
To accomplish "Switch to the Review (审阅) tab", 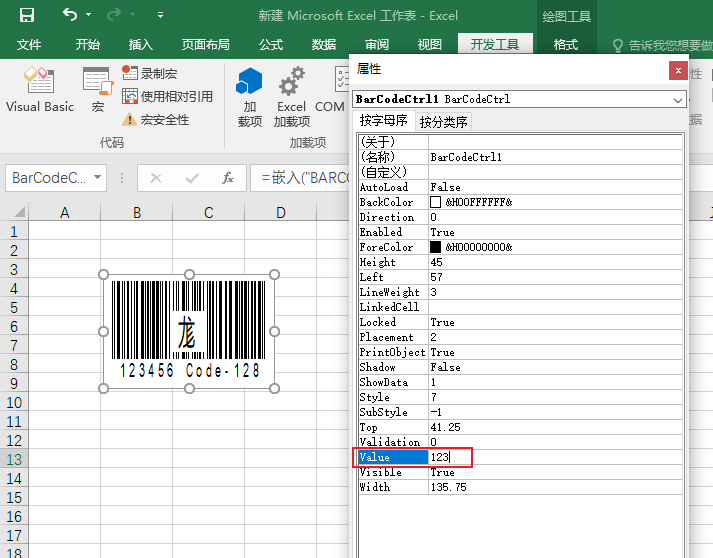I will pyautogui.click(x=377, y=45).
